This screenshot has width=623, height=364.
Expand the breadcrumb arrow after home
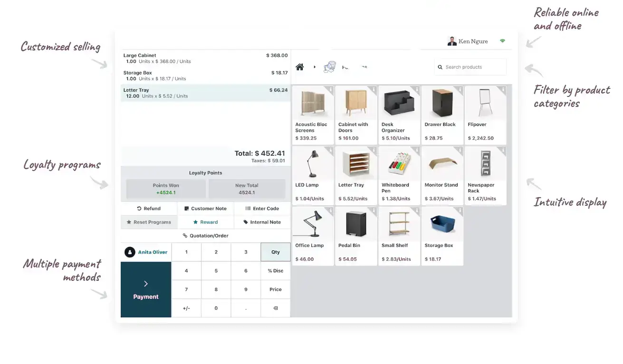[315, 67]
